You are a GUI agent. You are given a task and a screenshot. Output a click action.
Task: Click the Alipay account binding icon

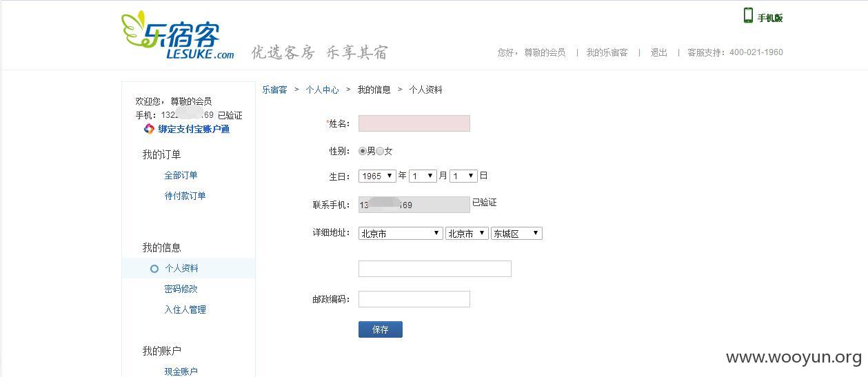point(149,129)
